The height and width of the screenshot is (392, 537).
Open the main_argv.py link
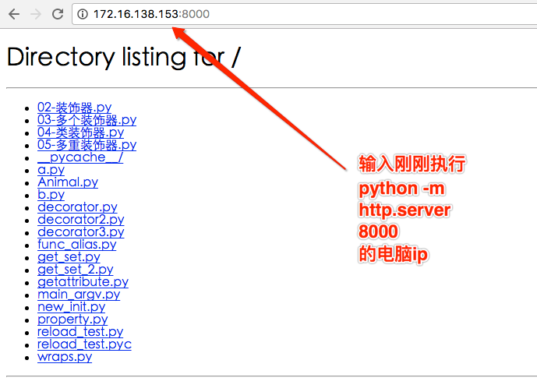point(79,295)
